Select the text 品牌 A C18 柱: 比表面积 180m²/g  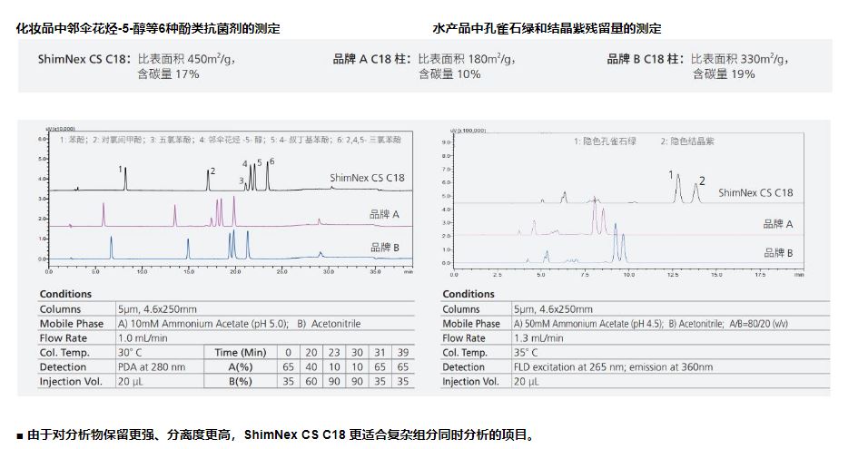[x=424, y=59]
